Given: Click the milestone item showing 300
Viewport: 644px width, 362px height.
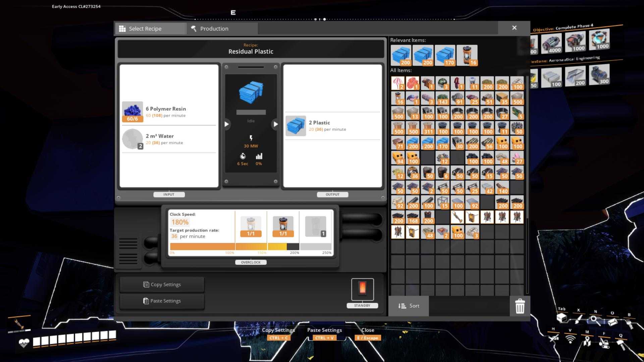Looking at the screenshot, I should (599, 74).
